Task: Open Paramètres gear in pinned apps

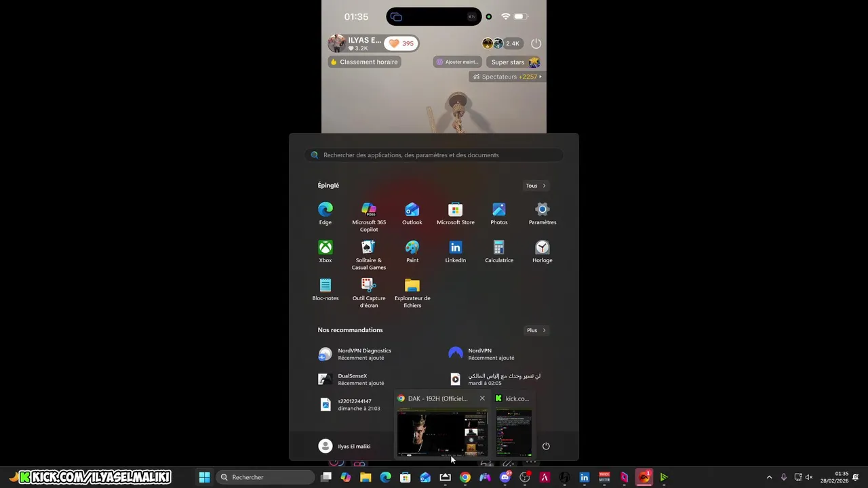Action: click(542, 213)
